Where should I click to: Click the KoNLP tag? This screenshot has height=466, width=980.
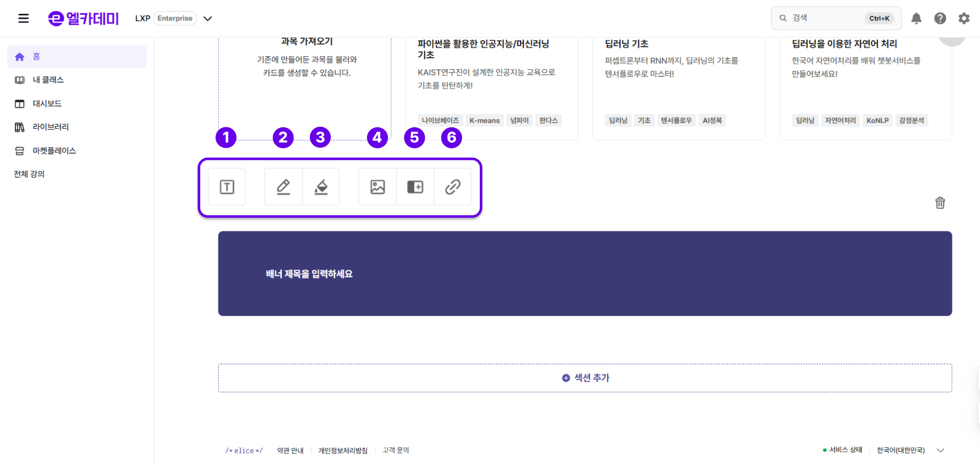877,121
